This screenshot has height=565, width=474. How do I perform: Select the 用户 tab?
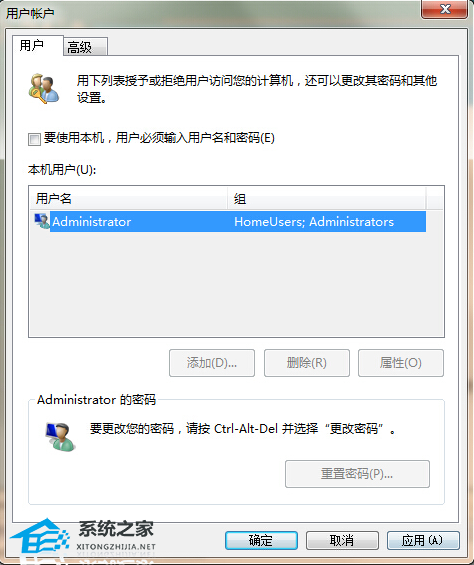(37, 46)
